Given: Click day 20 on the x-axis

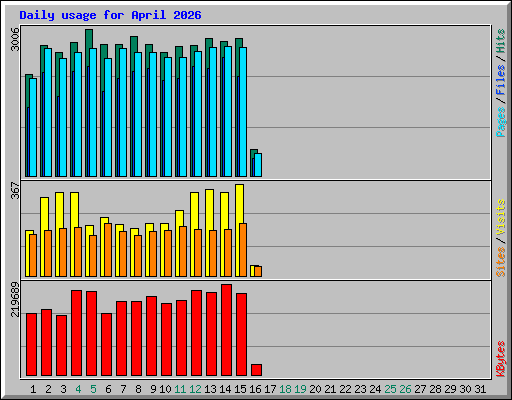Looking at the screenshot, I should click(x=315, y=389).
